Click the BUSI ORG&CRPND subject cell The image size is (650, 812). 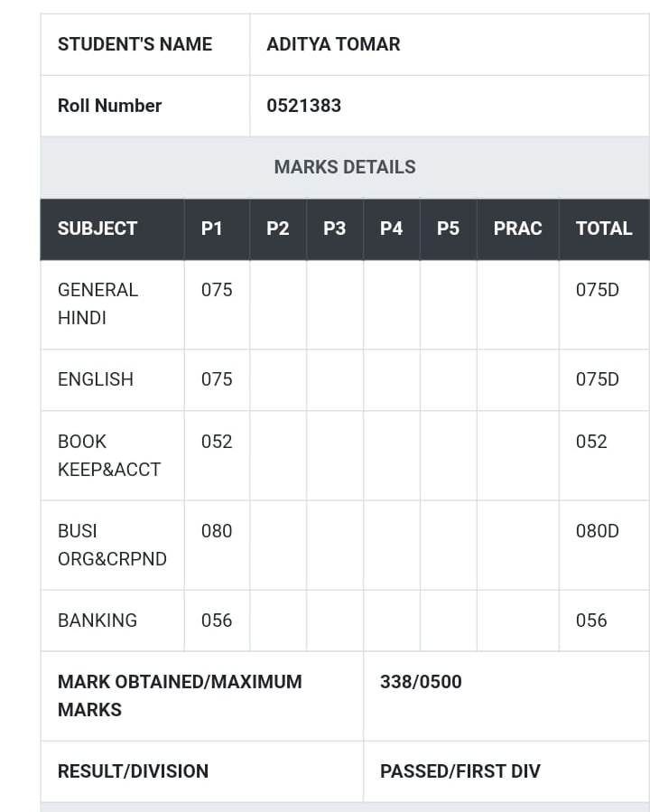pos(112,545)
